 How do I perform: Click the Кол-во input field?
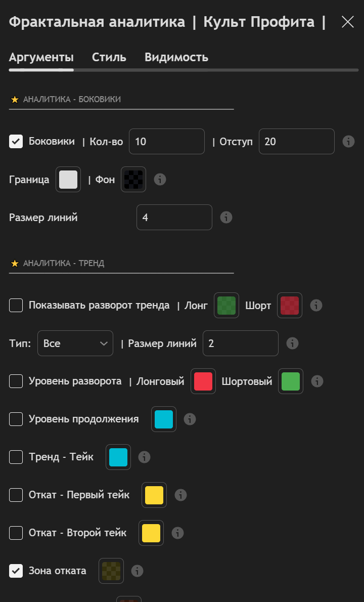click(x=167, y=142)
